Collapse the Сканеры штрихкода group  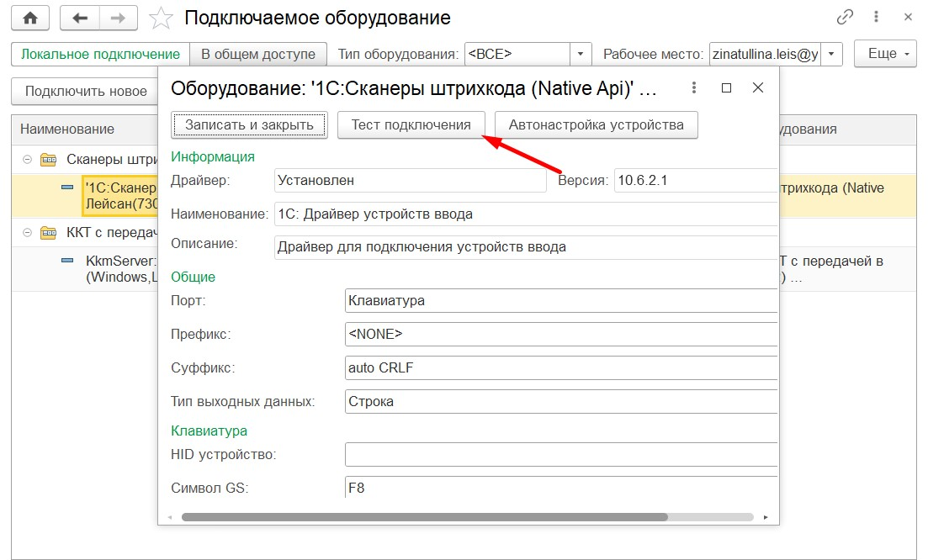27,160
